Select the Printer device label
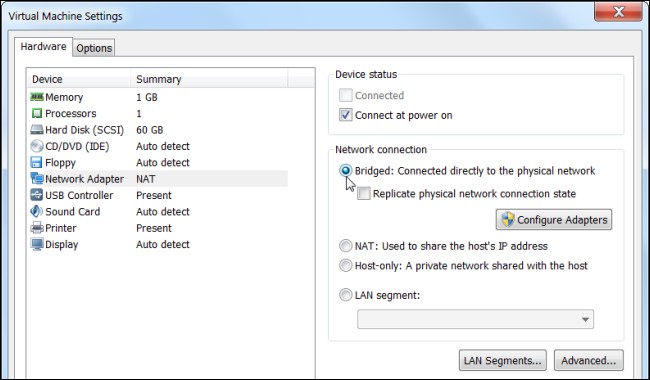 tap(61, 228)
